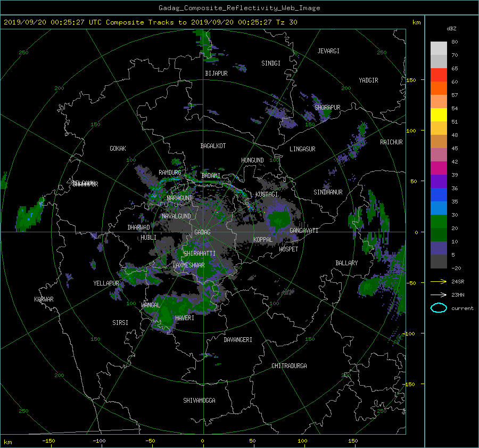Click the RAMDURG city label
This screenshot has width=479, height=448.
[170, 173]
